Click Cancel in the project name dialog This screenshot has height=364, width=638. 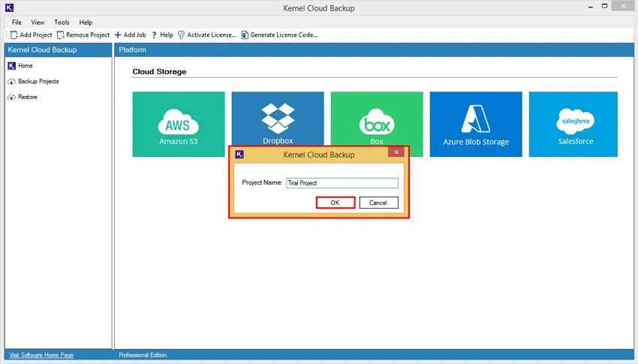[x=378, y=203]
